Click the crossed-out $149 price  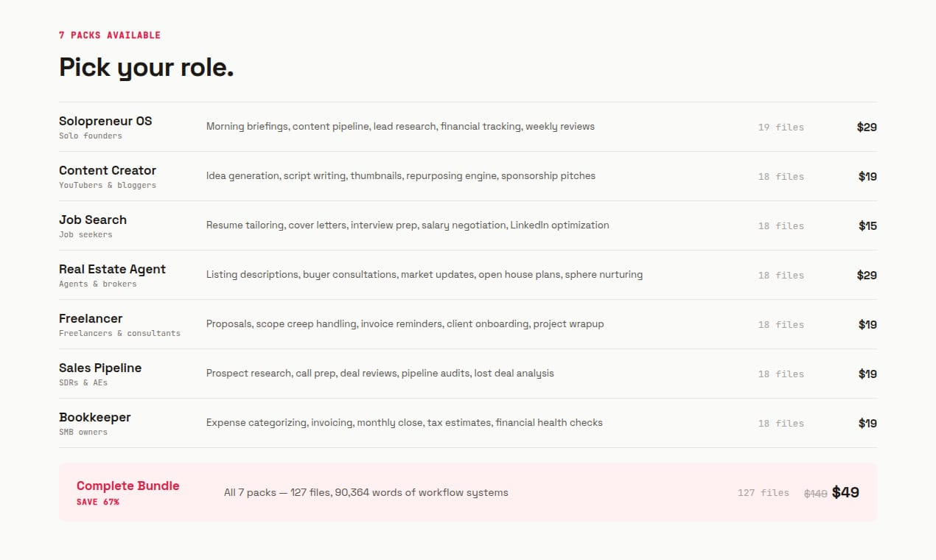(x=816, y=494)
